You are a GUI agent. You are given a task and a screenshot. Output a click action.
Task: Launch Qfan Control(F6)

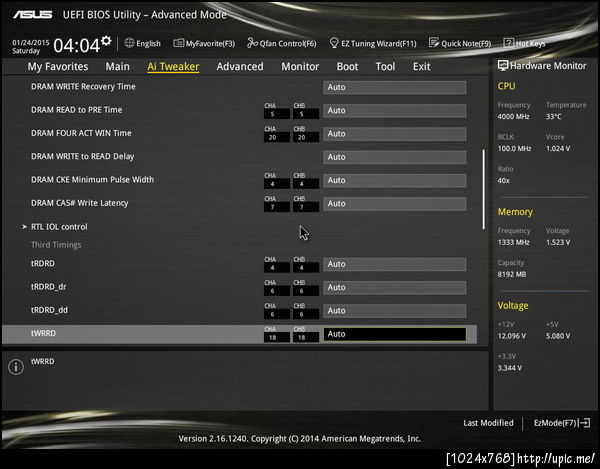[x=288, y=44]
